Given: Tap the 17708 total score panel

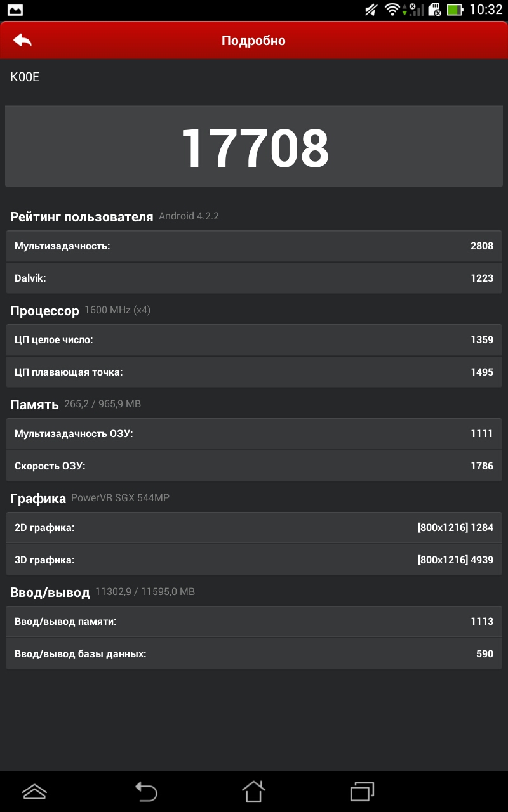Looking at the screenshot, I should [x=254, y=147].
